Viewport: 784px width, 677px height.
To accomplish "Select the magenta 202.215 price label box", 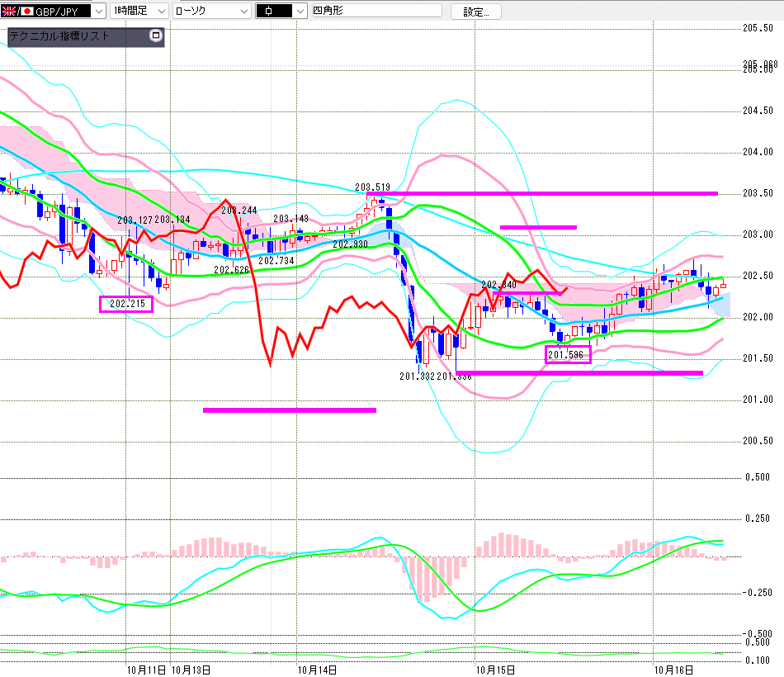I will coord(126,304).
